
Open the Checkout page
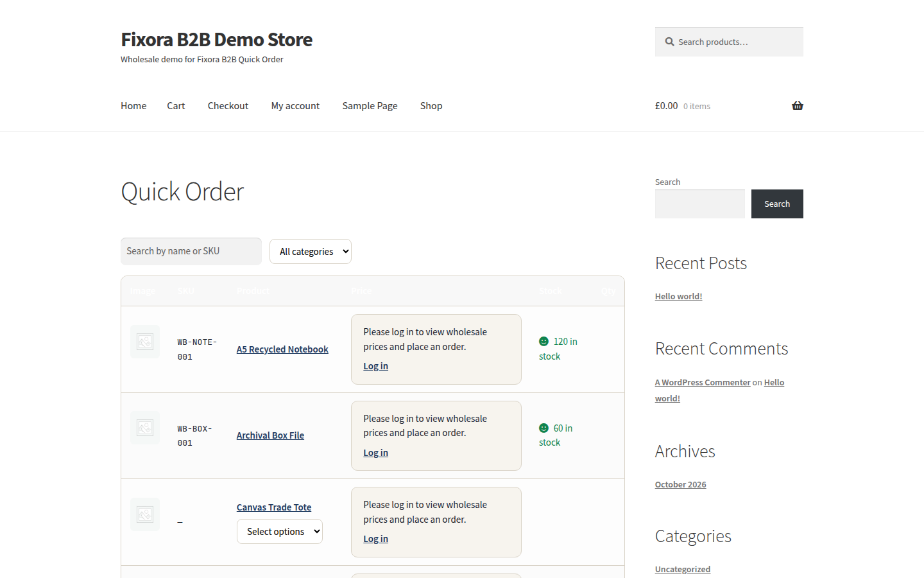tap(228, 106)
